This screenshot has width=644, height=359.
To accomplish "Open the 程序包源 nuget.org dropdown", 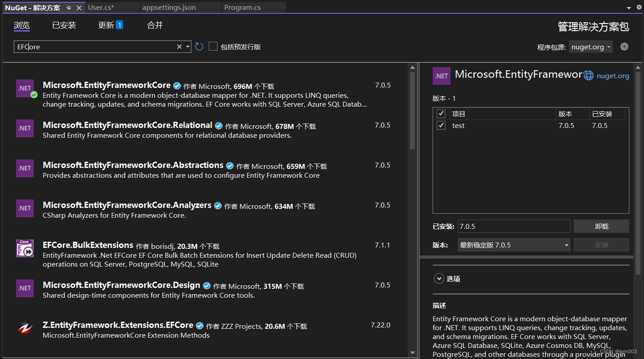I will coord(591,47).
